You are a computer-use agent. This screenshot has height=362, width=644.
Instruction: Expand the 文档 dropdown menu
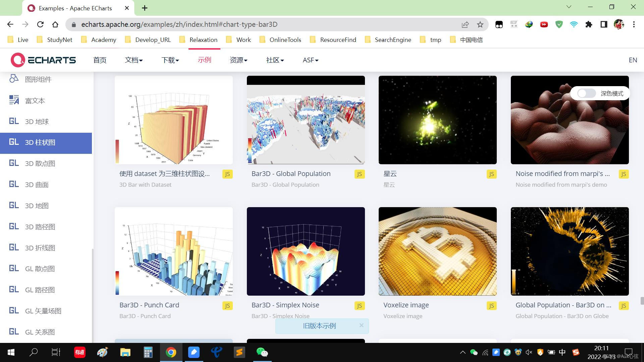coord(133,60)
